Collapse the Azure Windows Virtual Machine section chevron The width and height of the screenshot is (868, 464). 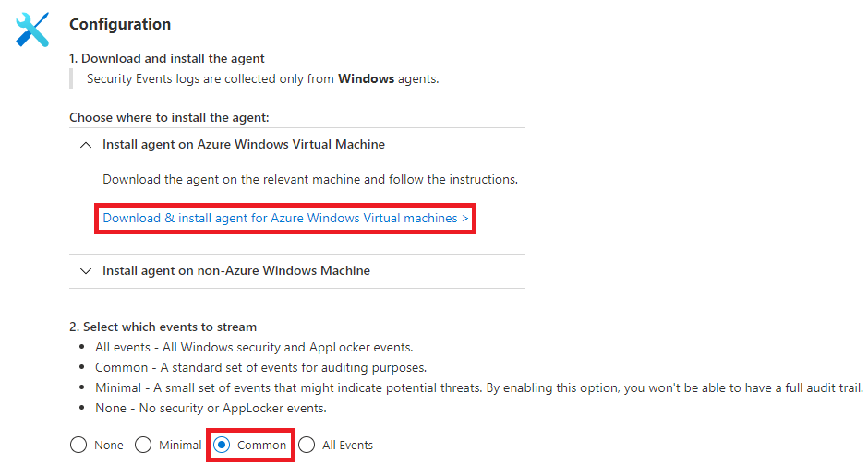pyautogui.click(x=86, y=145)
